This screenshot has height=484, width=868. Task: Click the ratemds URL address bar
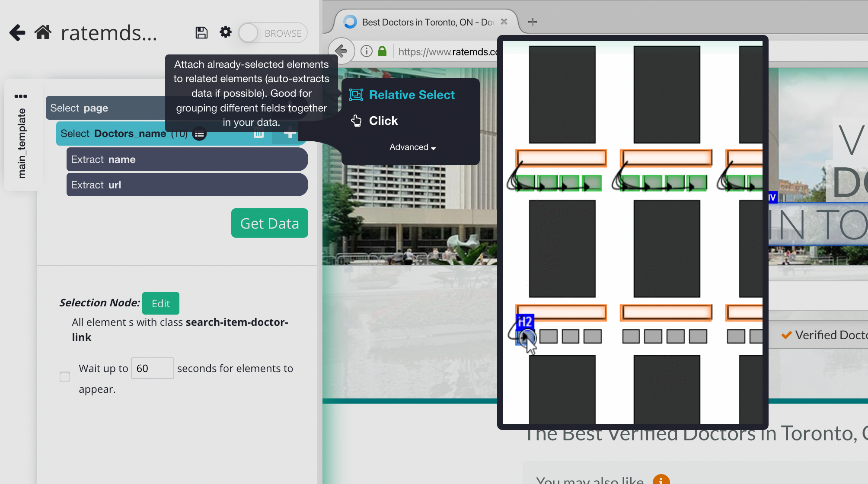(447, 52)
